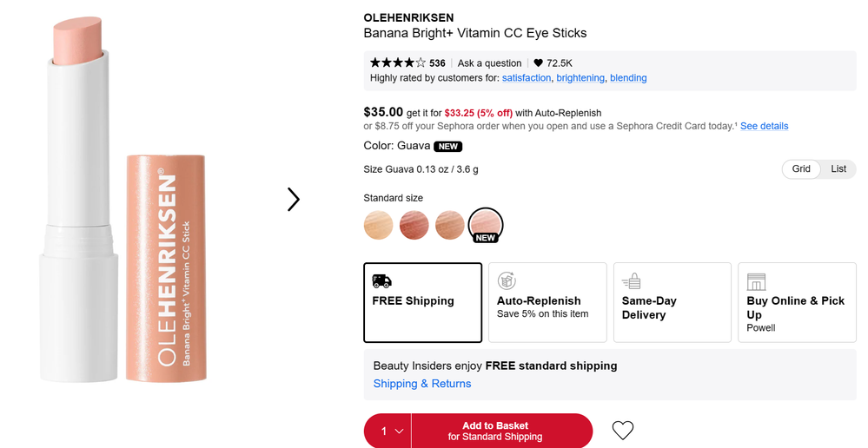868x448 pixels.
Task: Open the Shipping & Returns link
Action: pyautogui.click(x=422, y=384)
